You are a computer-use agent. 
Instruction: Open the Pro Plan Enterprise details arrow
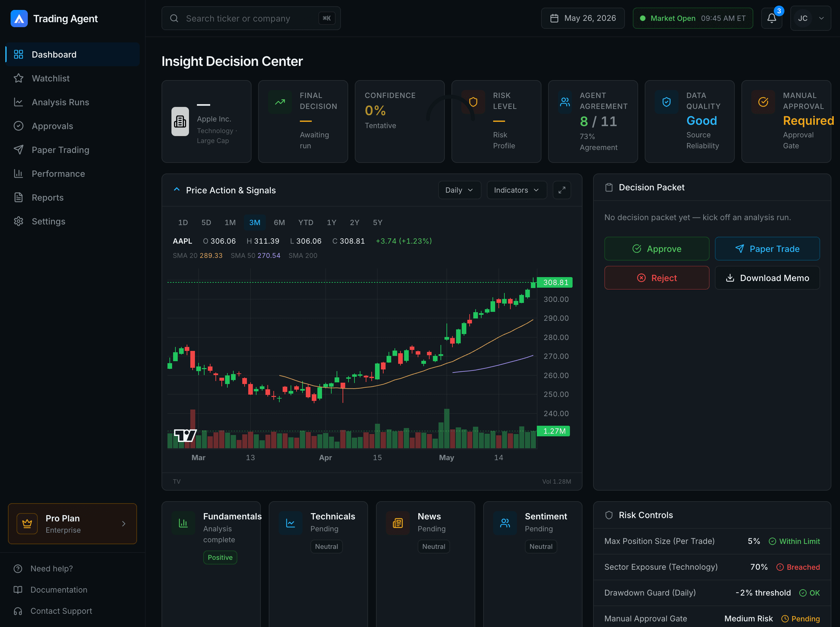point(124,523)
